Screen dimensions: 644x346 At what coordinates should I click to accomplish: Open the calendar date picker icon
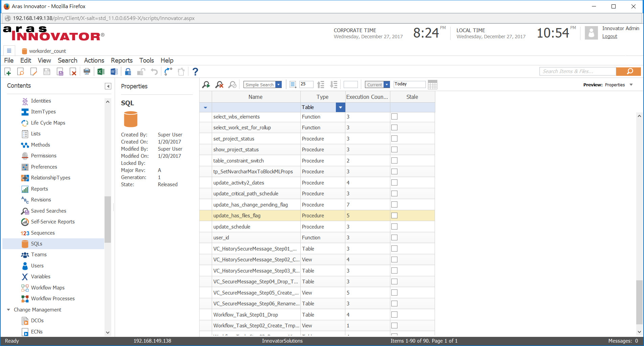433,85
